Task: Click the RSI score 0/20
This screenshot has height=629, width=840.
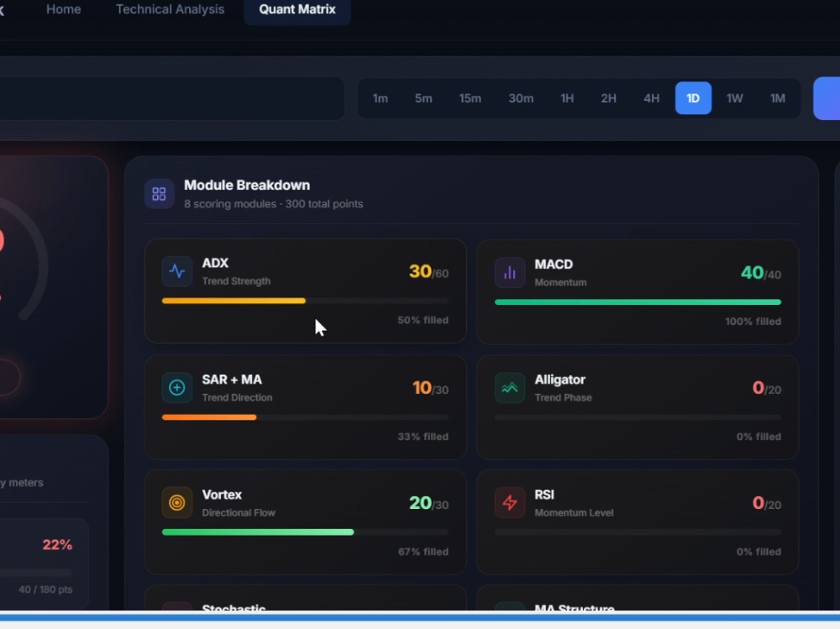Action: (x=767, y=503)
